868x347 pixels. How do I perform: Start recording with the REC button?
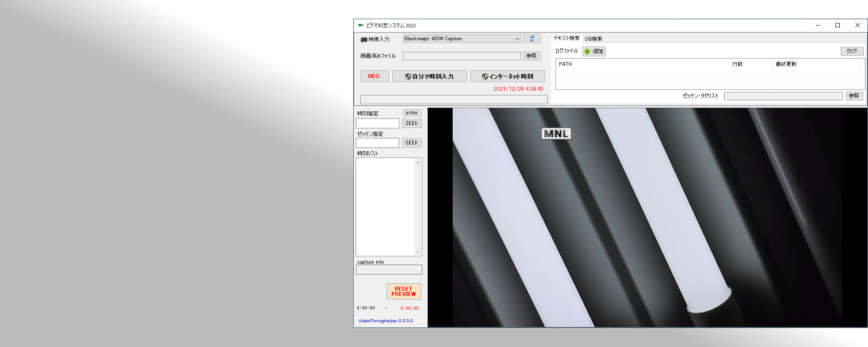click(374, 76)
